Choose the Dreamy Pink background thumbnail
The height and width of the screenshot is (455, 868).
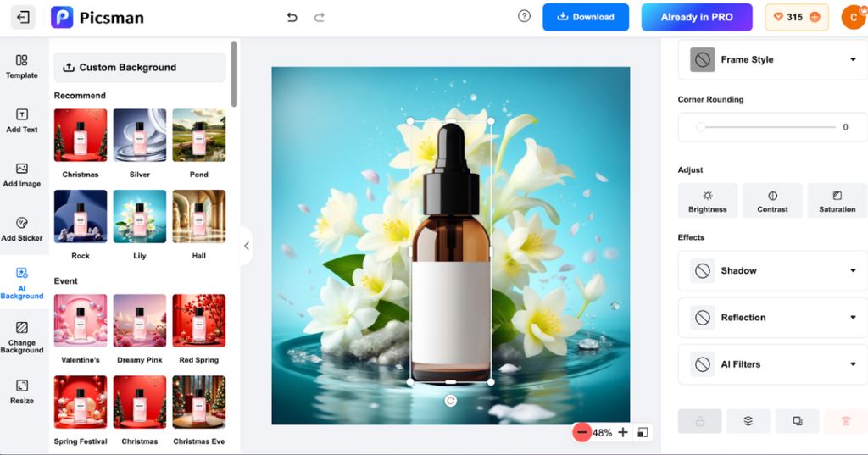click(140, 320)
